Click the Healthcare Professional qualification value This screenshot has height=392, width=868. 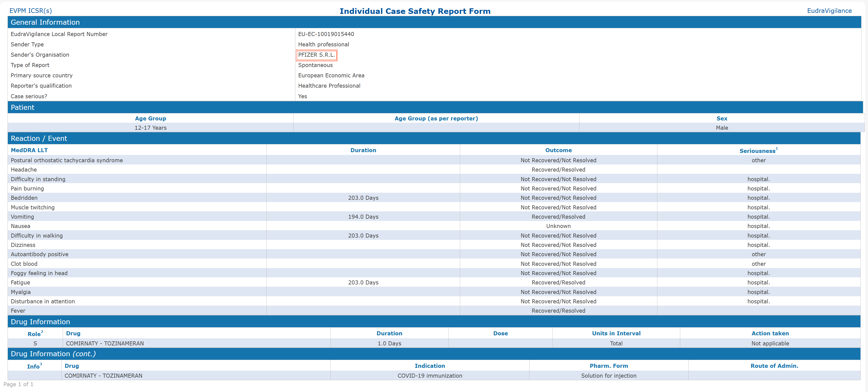(329, 86)
